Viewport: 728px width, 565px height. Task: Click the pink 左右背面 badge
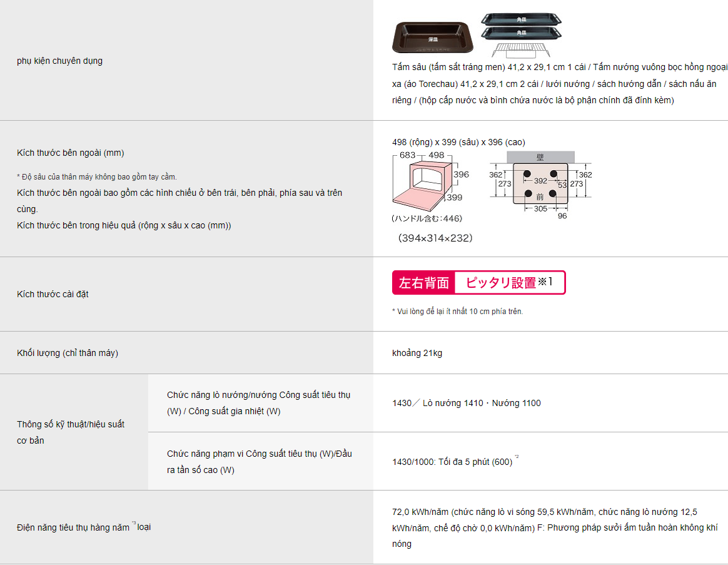[x=423, y=283]
